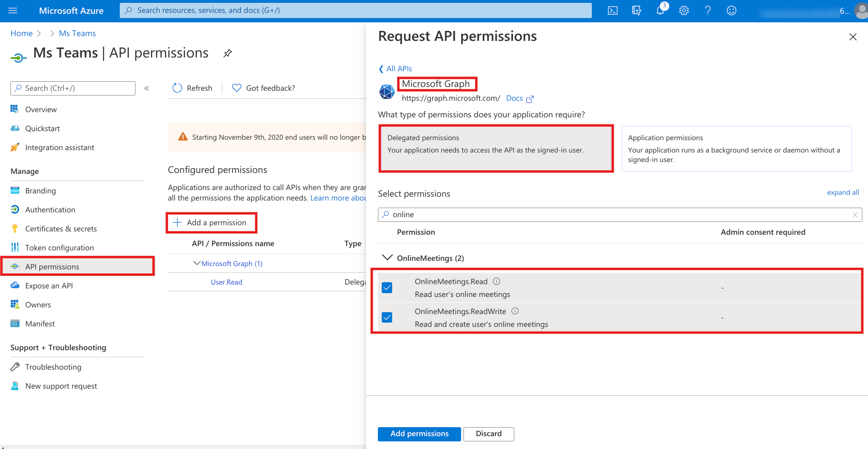Open Integration assistant
This screenshot has width=868, height=449.
(59, 147)
